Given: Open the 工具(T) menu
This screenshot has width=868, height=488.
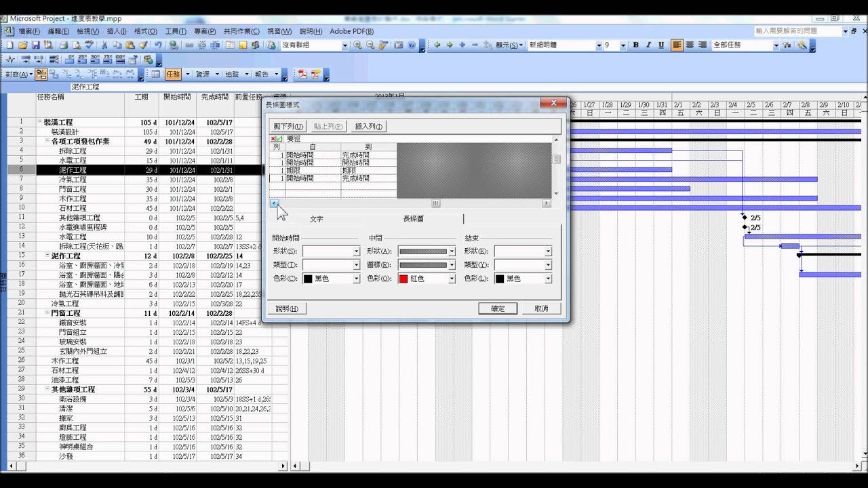Looking at the screenshot, I should (x=175, y=31).
